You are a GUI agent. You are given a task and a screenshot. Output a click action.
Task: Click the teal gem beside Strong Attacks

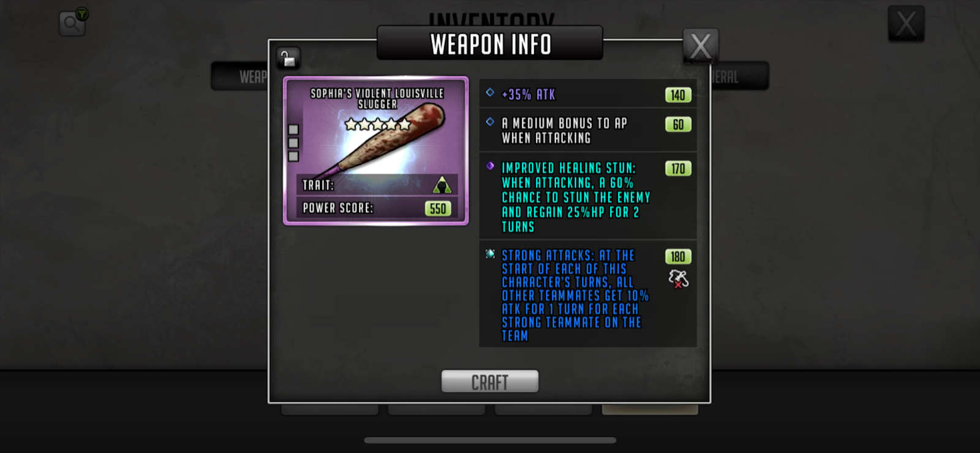tap(490, 254)
